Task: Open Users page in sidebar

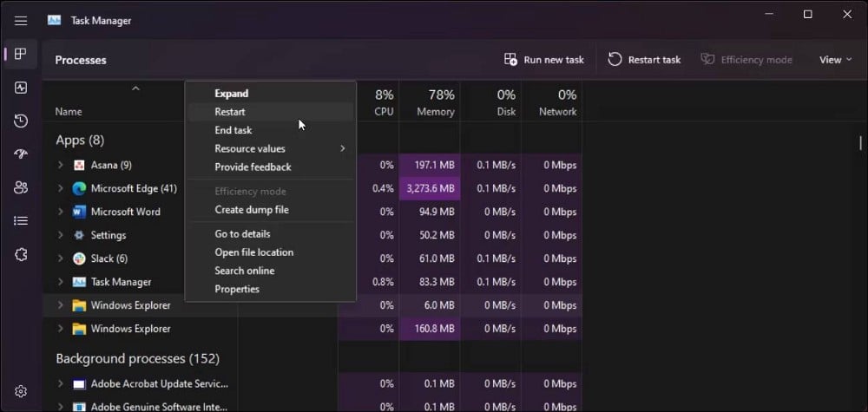Action: click(x=21, y=187)
